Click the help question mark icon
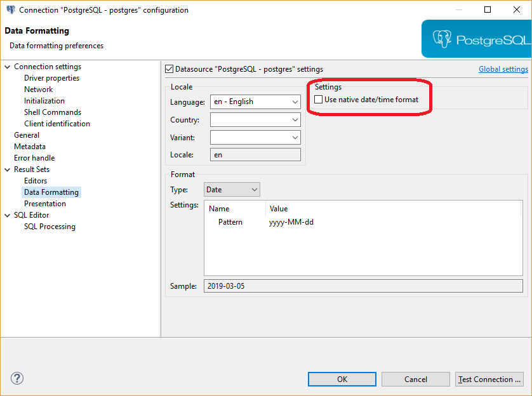532x396 pixels. 17,378
